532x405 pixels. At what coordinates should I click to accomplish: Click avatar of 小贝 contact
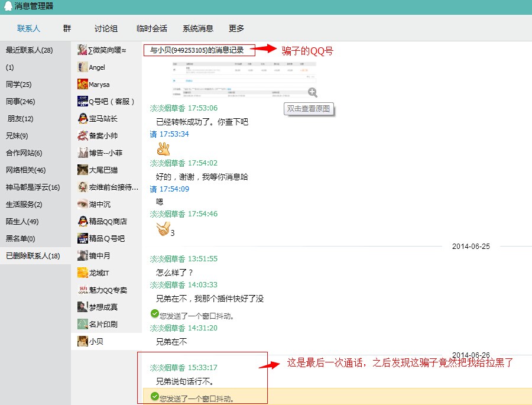pos(82,341)
